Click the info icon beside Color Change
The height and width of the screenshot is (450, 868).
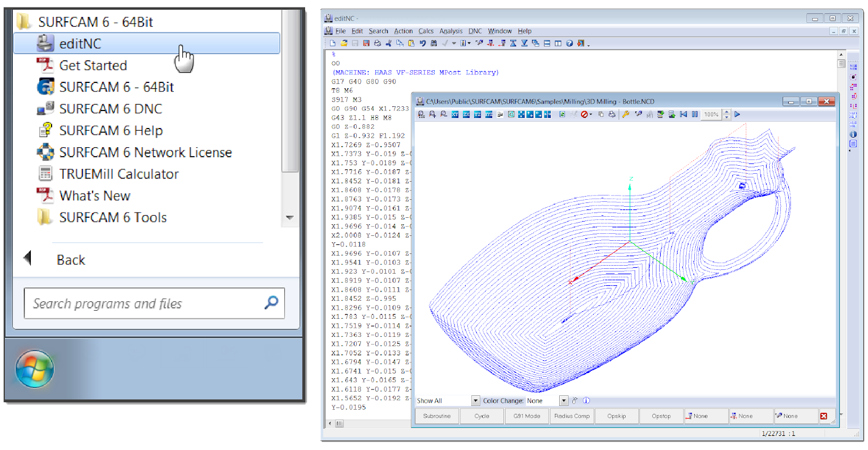click(586, 401)
